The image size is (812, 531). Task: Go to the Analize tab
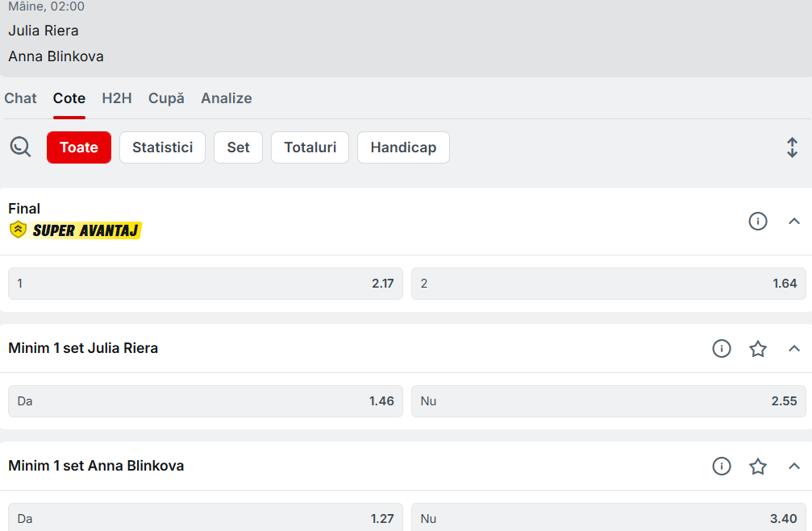click(x=227, y=98)
